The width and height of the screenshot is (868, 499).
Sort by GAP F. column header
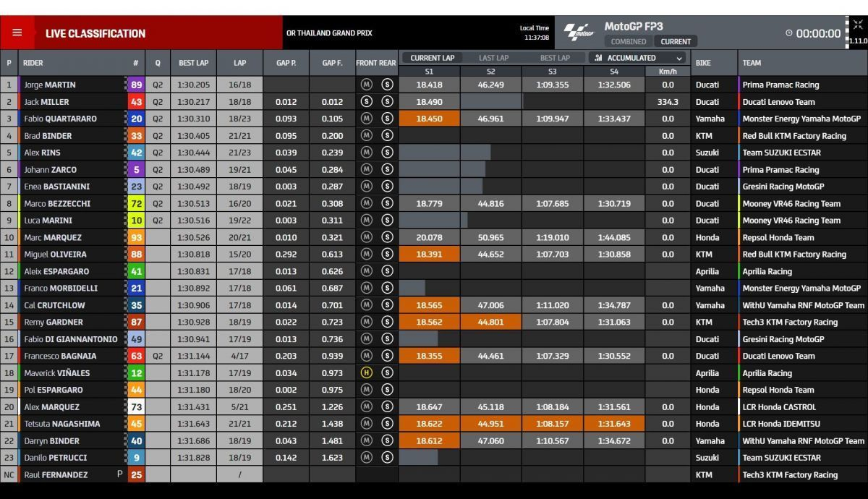[332, 63]
